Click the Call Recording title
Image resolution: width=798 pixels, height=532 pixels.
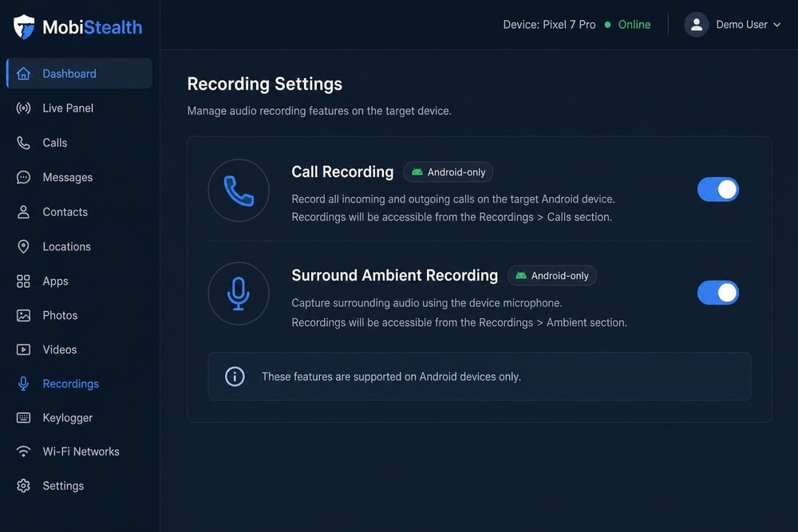tap(342, 172)
